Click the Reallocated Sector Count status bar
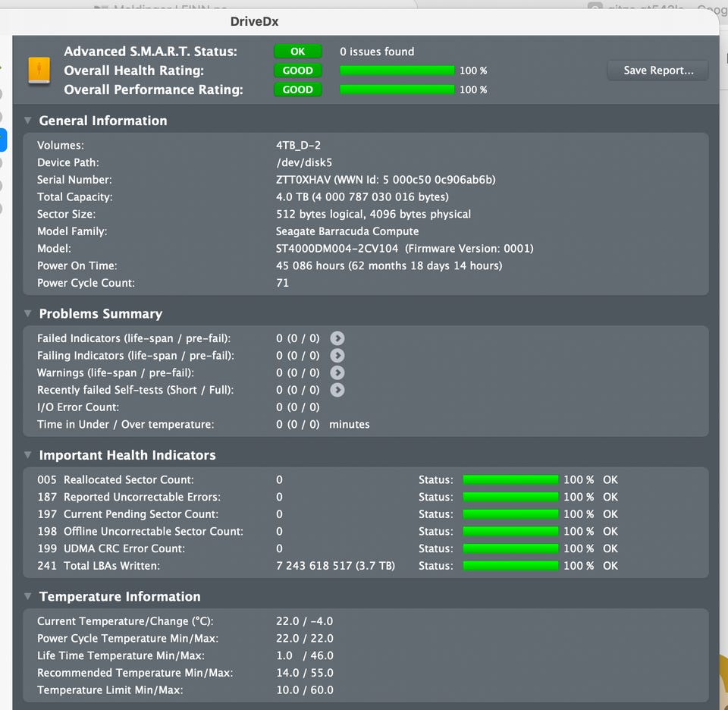 510,479
